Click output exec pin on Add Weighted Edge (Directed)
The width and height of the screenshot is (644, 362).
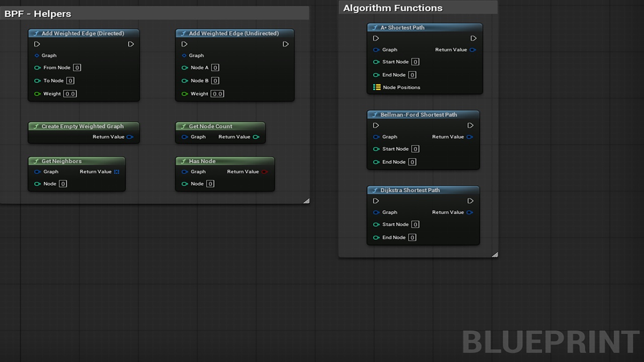click(131, 44)
